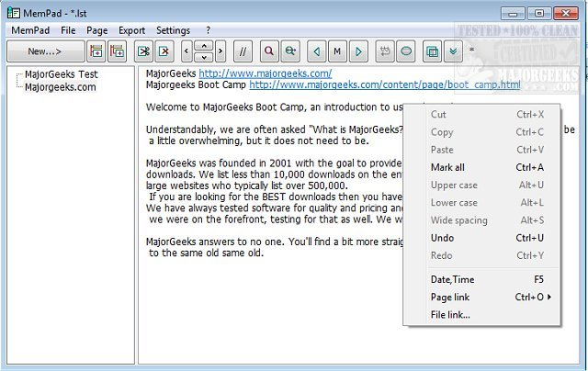Close the MemPad window
This screenshot has height=371, width=588.
click(566, 14)
